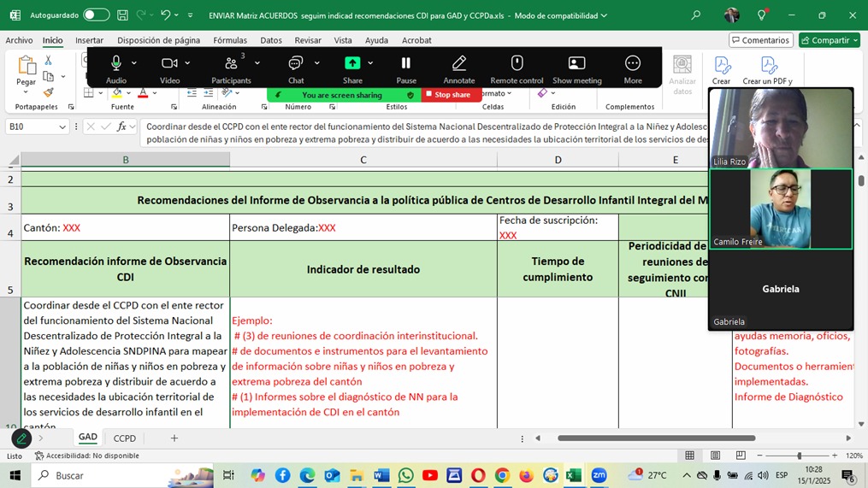Click the zoom slider handle in status bar
The image size is (868, 488).
799,456
